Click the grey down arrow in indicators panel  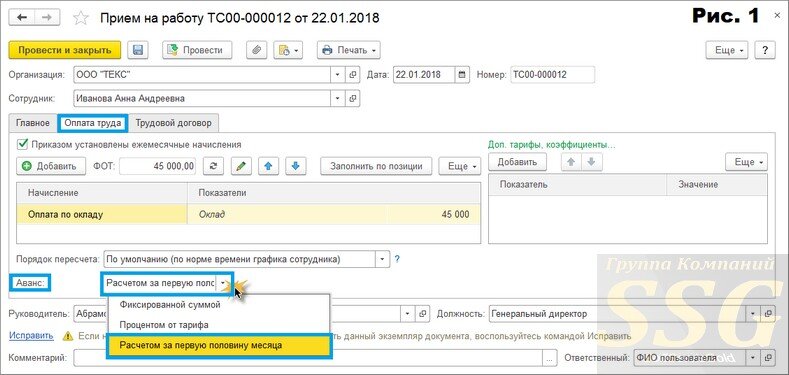(591, 162)
